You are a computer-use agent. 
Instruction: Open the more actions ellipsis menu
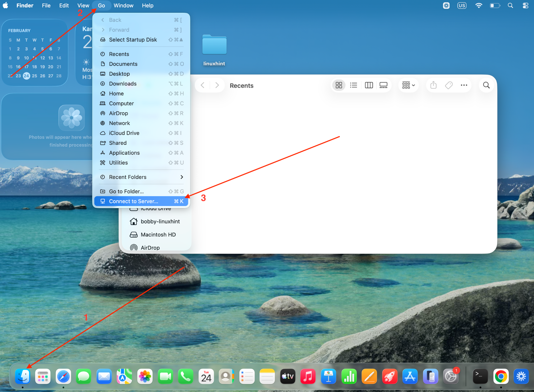pos(464,85)
